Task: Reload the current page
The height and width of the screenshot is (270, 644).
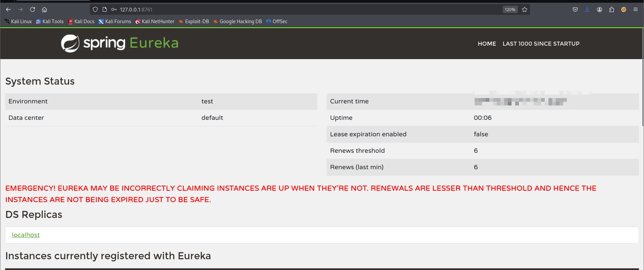Action: pyautogui.click(x=33, y=9)
